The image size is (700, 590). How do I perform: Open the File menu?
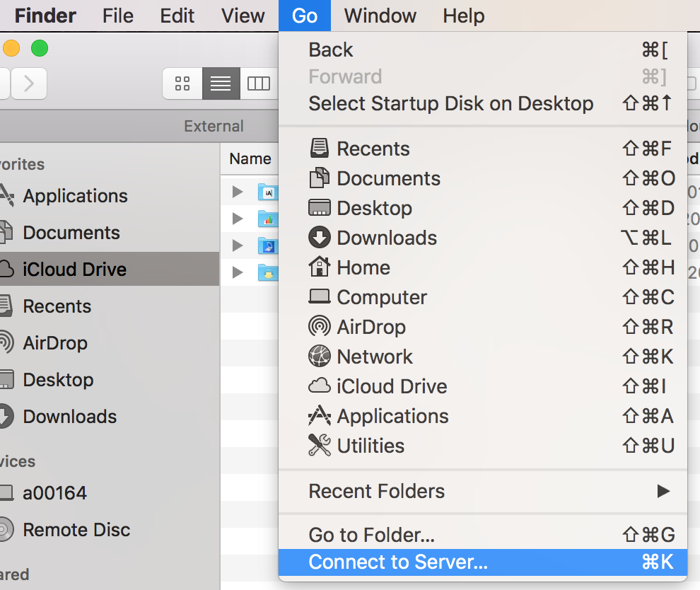(x=118, y=16)
